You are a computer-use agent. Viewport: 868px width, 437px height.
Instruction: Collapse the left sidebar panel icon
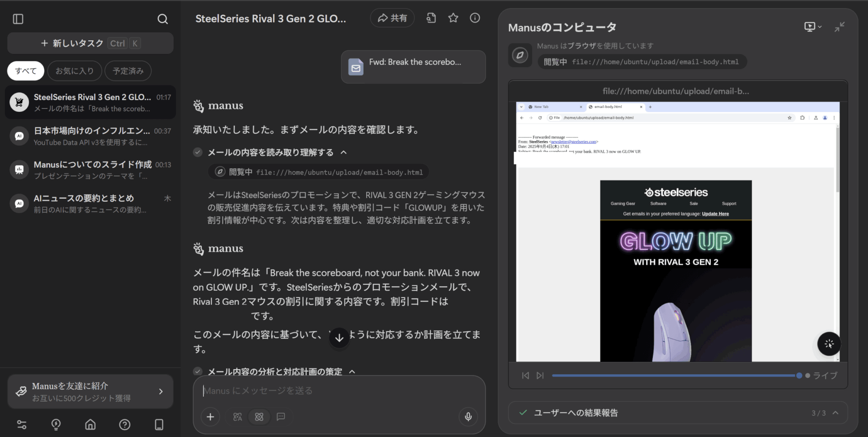18,19
